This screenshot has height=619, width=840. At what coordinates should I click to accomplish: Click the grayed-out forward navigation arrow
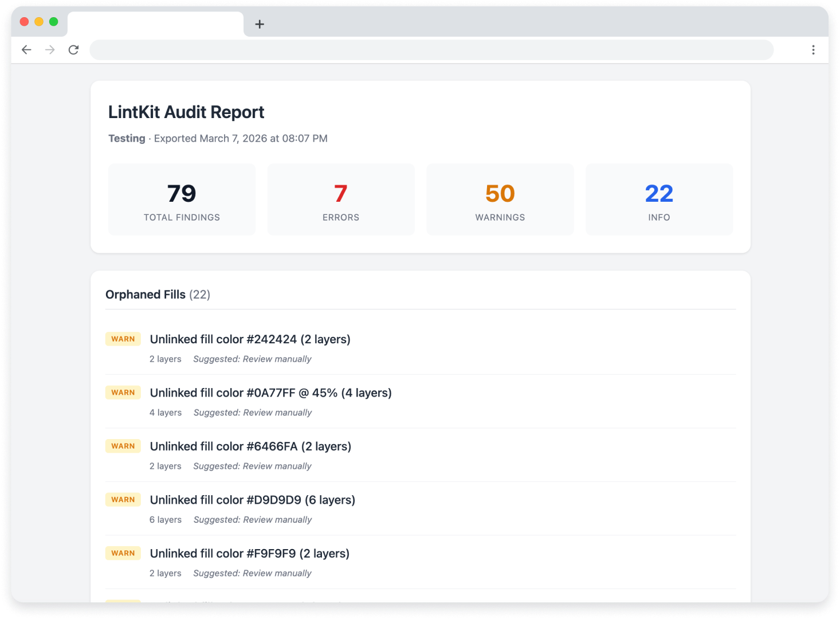[x=50, y=50]
